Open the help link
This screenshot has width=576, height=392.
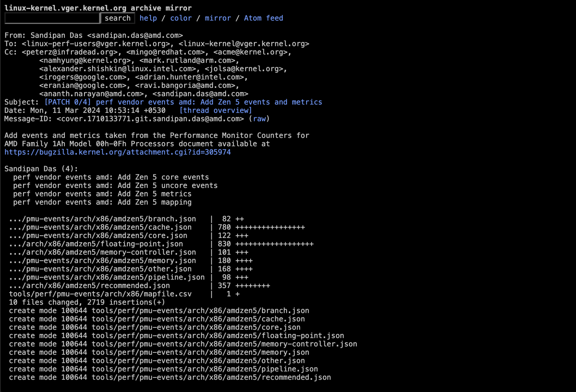point(148,18)
